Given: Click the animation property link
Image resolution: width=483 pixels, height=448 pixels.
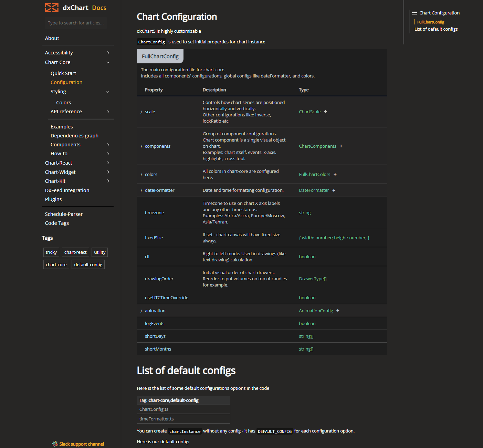Looking at the screenshot, I should click(155, 311).
